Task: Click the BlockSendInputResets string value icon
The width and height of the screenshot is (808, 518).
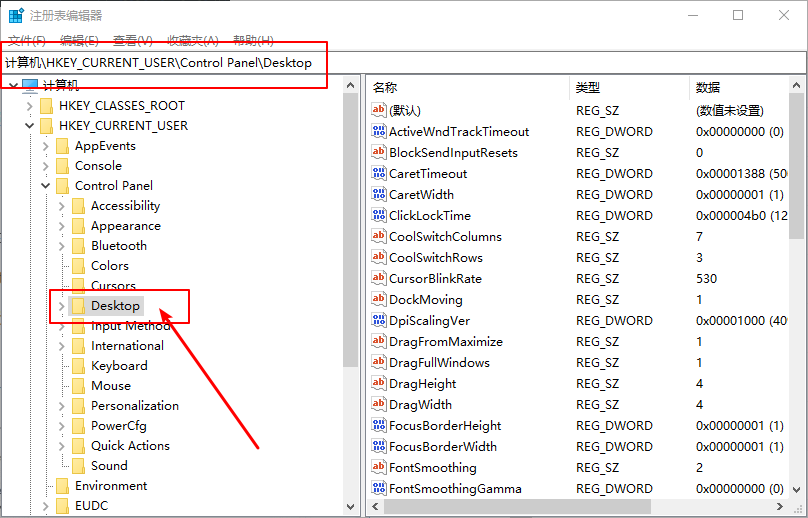Action: pos(379,153)
